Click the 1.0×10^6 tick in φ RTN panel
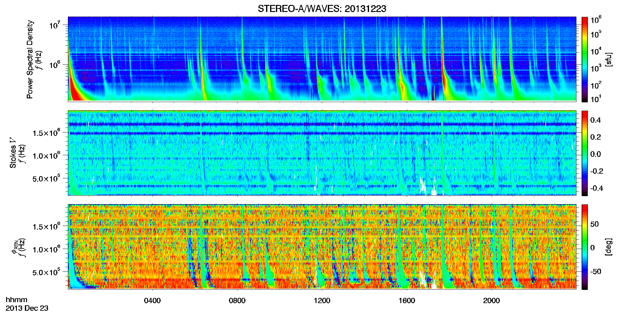 click(x=46, y=249)
